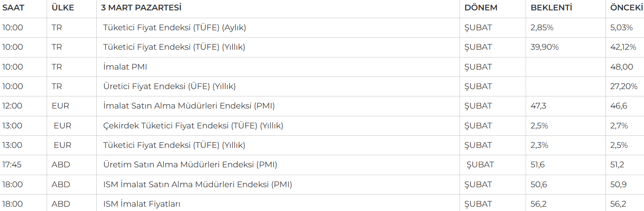Click ISM İmalat Satın Alma Müdürleri Endeksi
Screen dimensions: 644x211
(x=197, y=185)
